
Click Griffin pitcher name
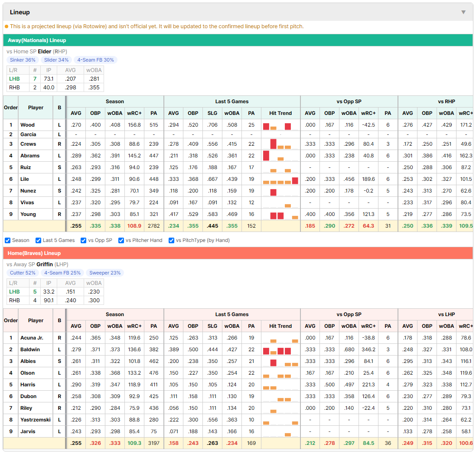(x=45, y=264)
